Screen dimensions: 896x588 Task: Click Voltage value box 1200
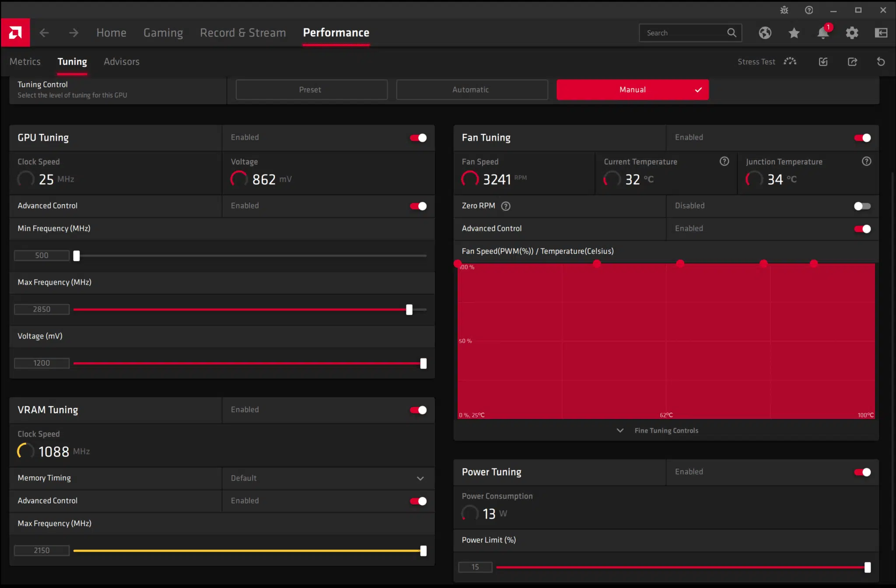pos(42,363)
